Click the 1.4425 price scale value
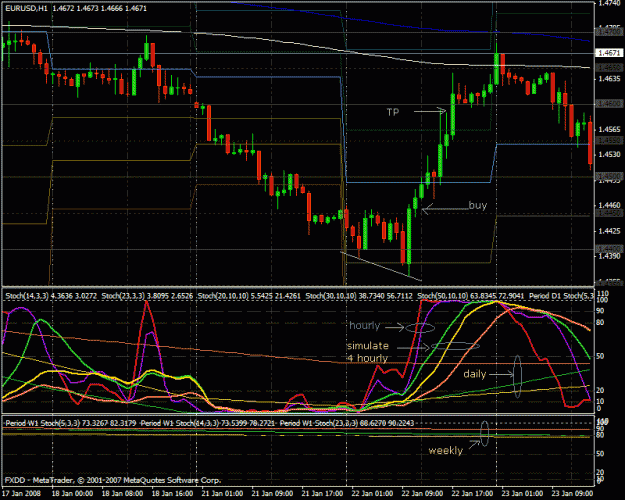The height and width of the screenshot is (500, 625). pyautogui.click(x=610, y=231)
